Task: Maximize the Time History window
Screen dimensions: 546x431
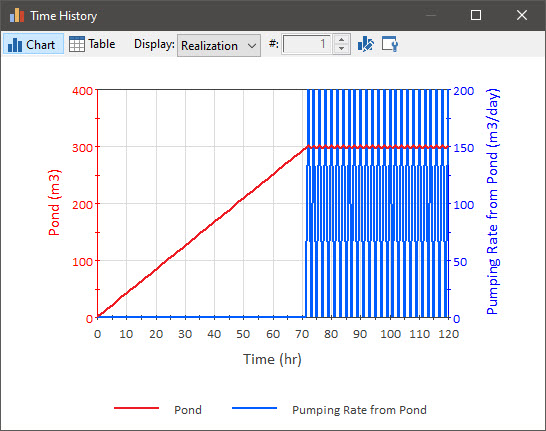Action: point(476,15)
